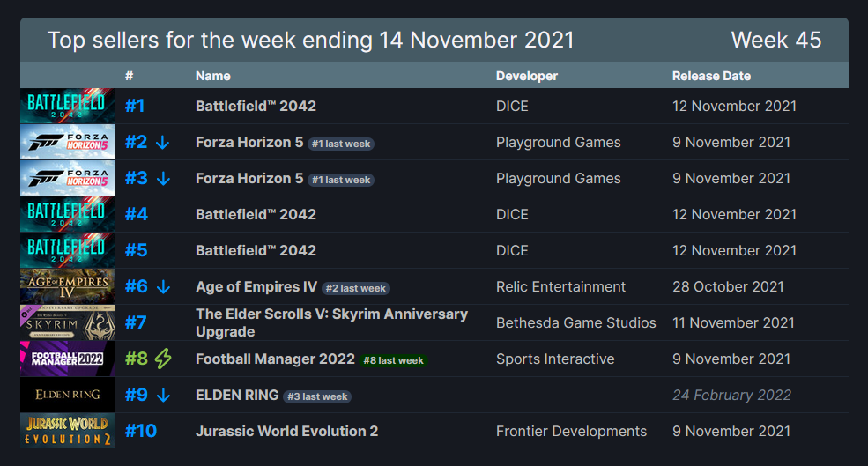Screen dimensions: 868x466
Task: Open The Elder Scrolls V: Skyrim Anniversary Upgrade
Action: [331, 322]
